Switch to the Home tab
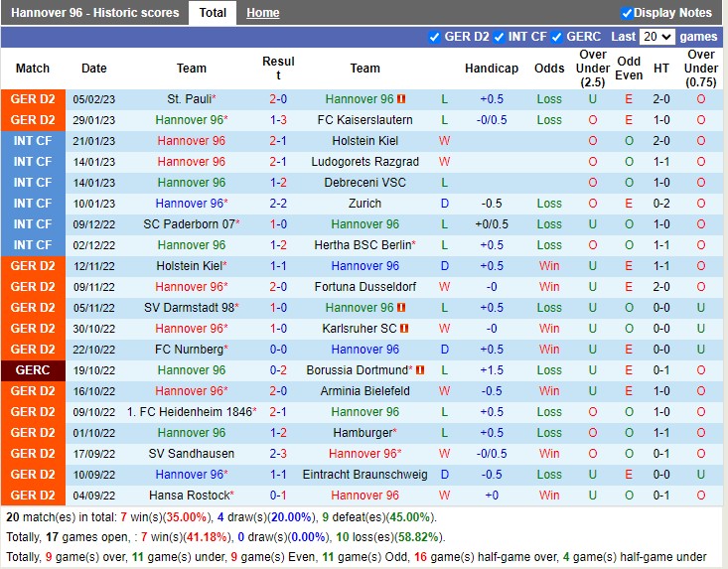The width and height of the screenshot is (728, 569). tap(263, 13)
